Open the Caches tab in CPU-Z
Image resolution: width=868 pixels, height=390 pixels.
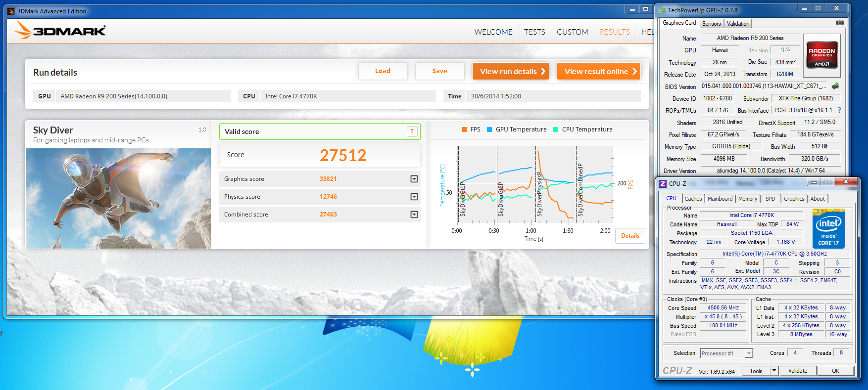click(693, 199)
